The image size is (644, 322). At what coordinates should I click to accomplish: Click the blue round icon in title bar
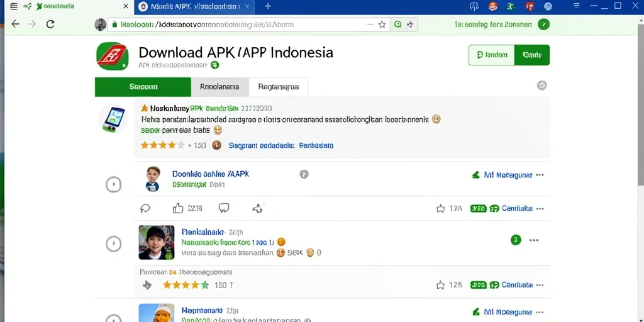pos(548,6)
